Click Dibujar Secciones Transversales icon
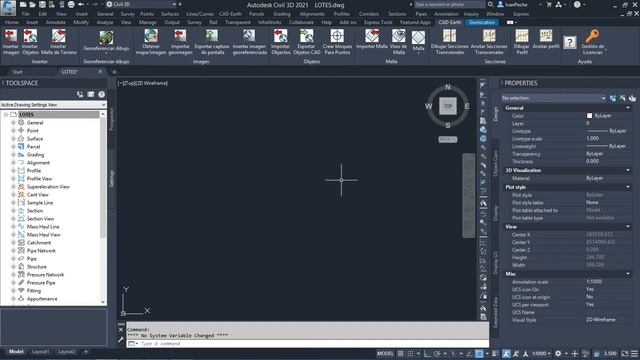The width and height of the screenshot is (640, 360). [449, 36]
